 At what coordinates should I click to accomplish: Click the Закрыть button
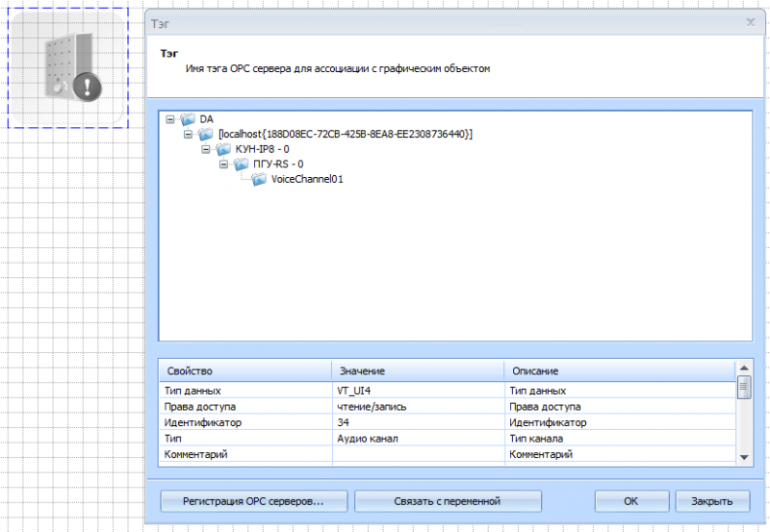tap(712, 501)
